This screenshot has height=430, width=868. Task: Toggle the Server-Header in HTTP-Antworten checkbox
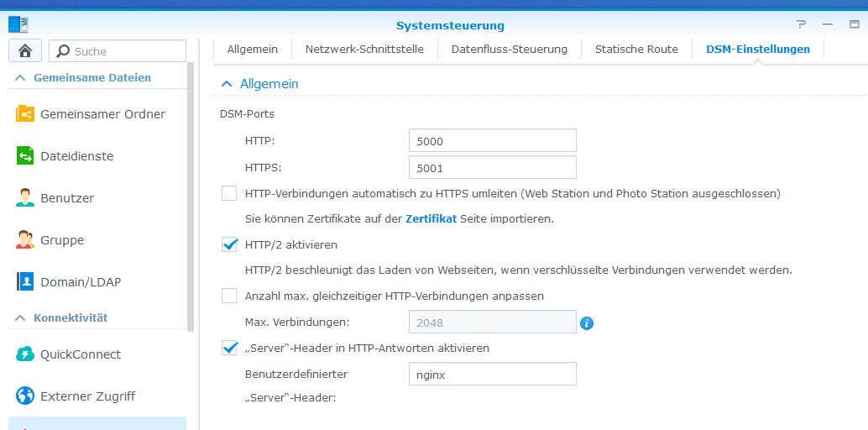229,347
